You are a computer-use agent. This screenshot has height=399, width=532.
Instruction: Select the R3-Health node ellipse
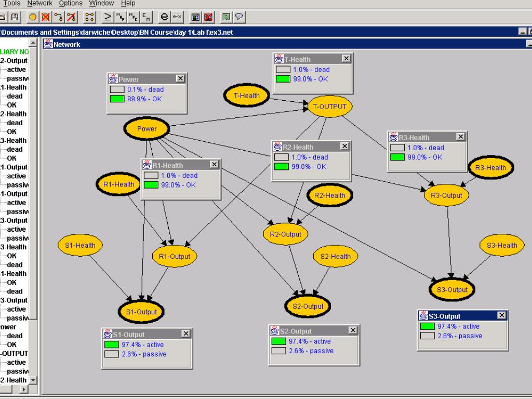(490, 168)
